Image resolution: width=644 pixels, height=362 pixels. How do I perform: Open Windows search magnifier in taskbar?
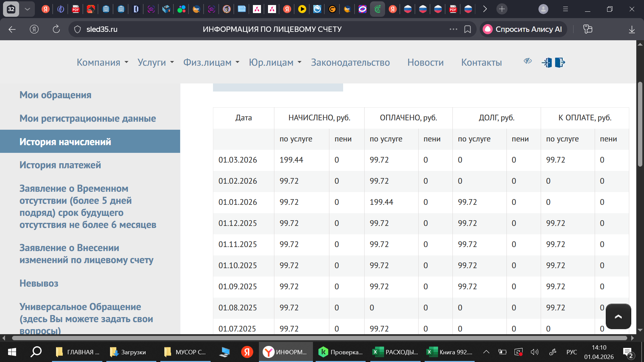36,352
